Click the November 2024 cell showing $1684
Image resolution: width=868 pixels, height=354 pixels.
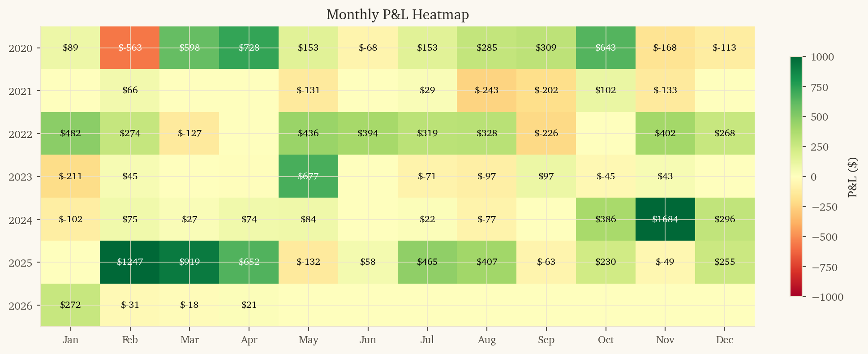[x=665, y=219]
